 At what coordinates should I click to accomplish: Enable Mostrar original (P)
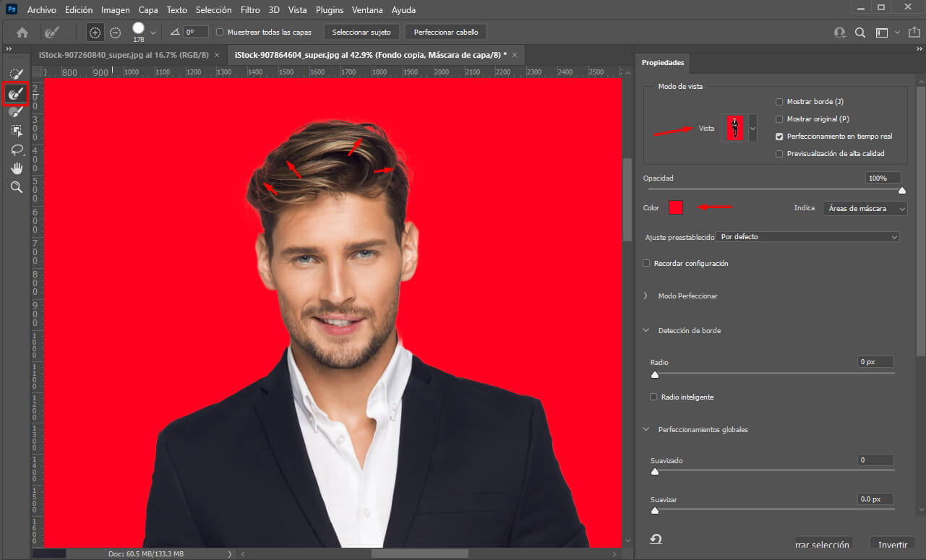(x=779, y=119)
